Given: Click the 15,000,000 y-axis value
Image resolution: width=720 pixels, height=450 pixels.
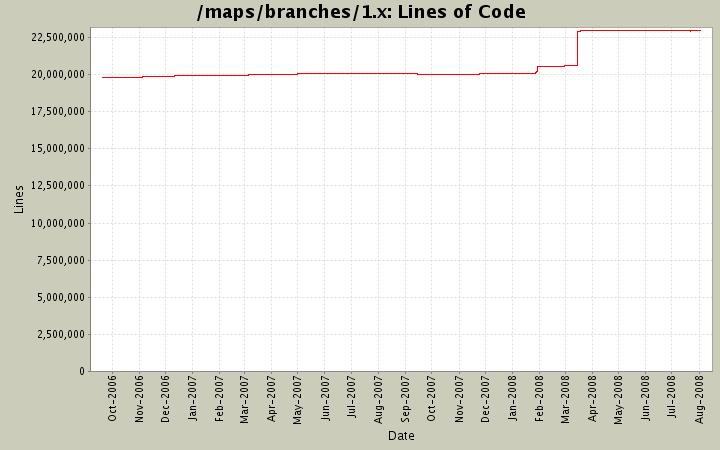Looking at the screenshot, I should (58, 149).
